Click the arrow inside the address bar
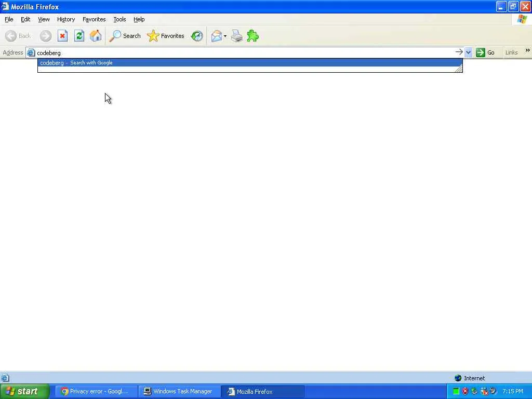Image resolution: width=532 pixels, height=399 pixels. coord(459,52)
